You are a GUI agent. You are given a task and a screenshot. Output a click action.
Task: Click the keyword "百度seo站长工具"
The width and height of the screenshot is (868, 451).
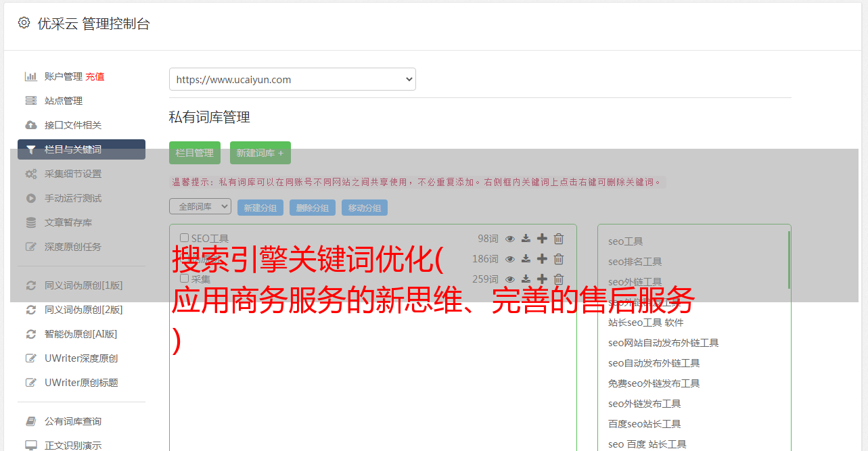pyautogui.click(x=644, y=424)
